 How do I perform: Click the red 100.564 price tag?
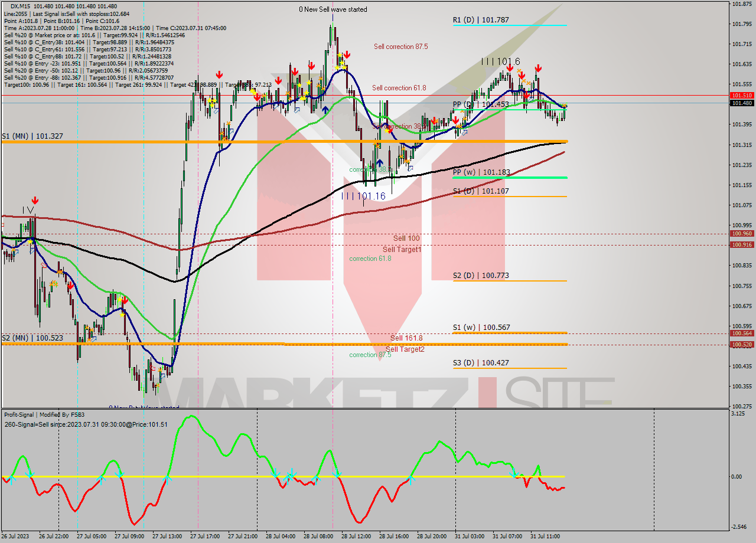[x=742, y=333]
